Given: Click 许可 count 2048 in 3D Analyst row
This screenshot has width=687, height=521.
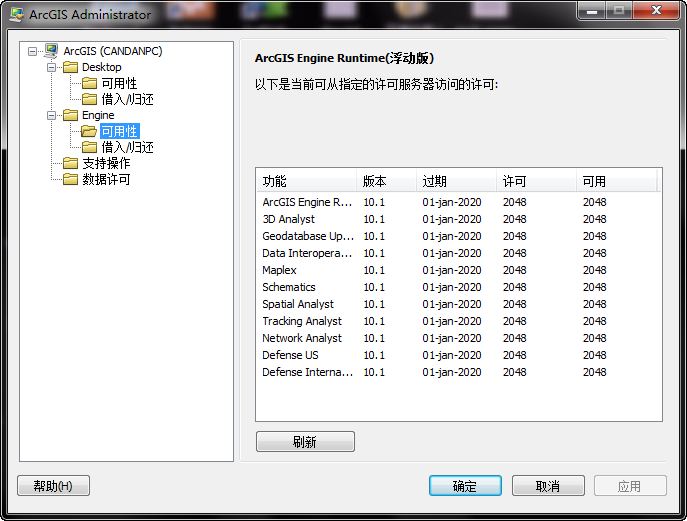Looking at the screenshot, I should [514, 219].
